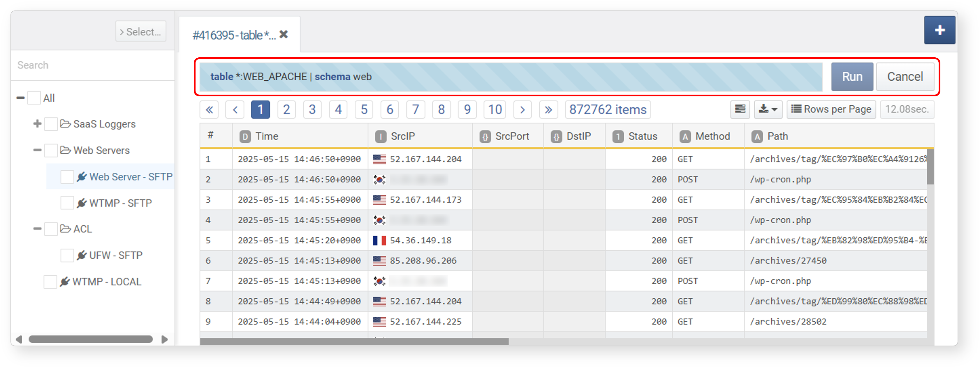Collapse the All tree node
Screen dimensions: 980x368
click(20, 98)
